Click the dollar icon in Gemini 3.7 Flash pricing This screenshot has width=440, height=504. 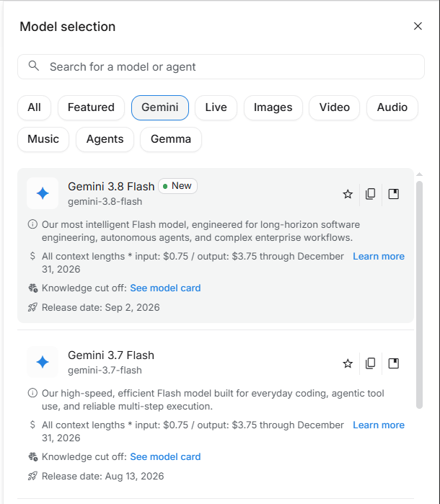pyautogui.click(x=32, y=425)
